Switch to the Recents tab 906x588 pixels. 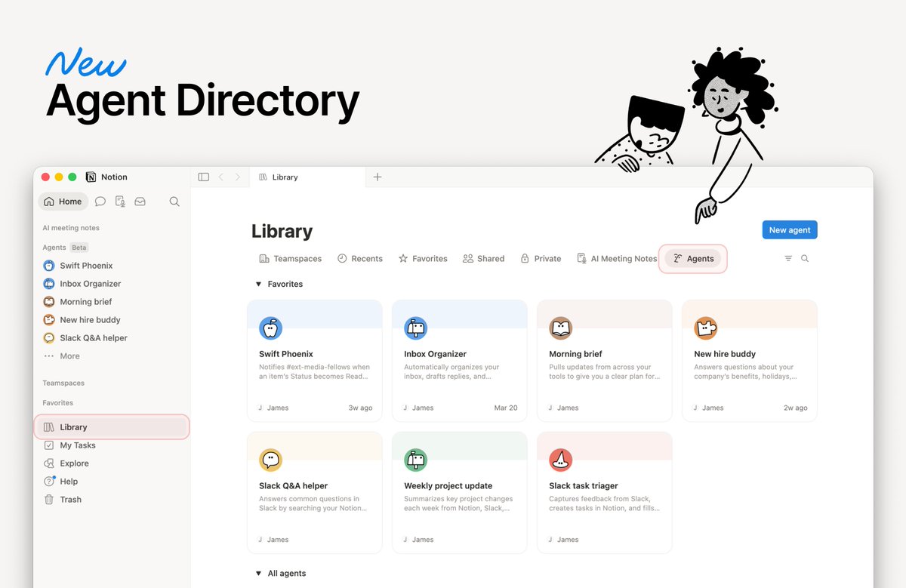[x=359, y=259]
